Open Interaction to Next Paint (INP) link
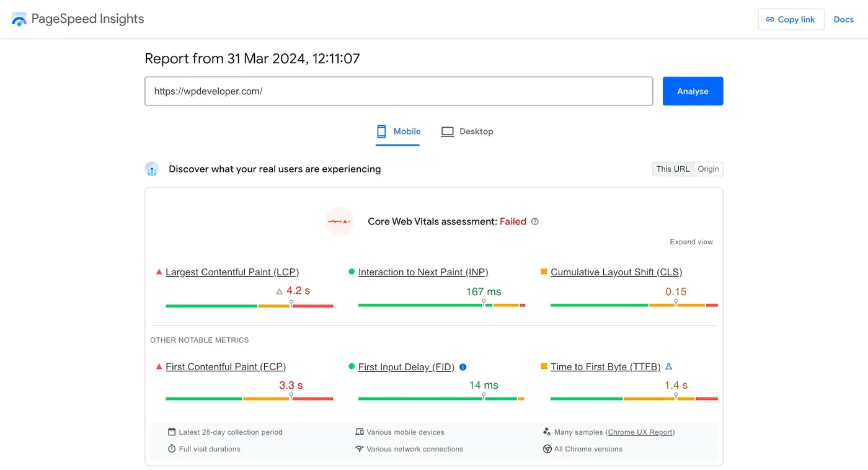868x470 pixels. coord(423,272)
